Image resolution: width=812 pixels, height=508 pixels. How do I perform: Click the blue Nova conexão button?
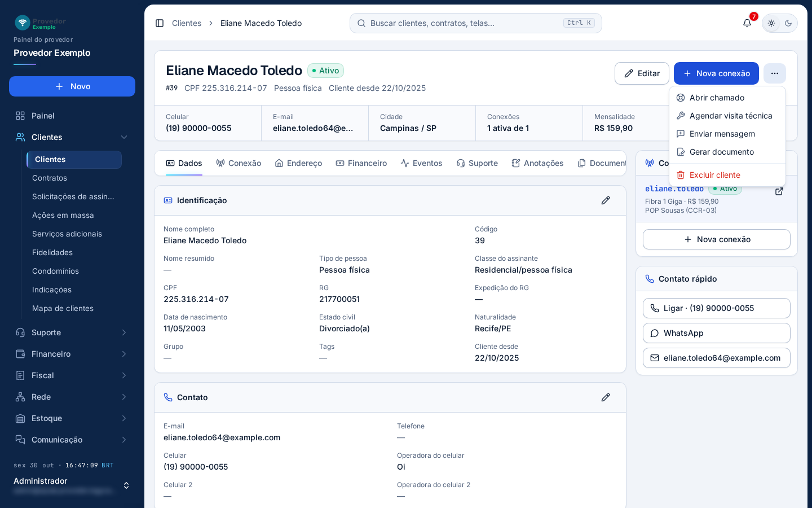coord(716,73)
